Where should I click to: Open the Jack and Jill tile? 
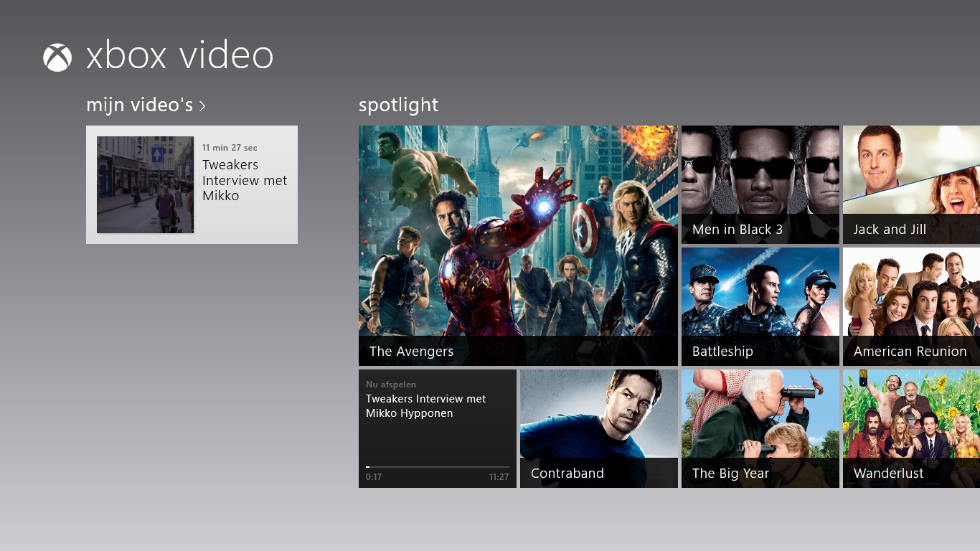point(911,184)
